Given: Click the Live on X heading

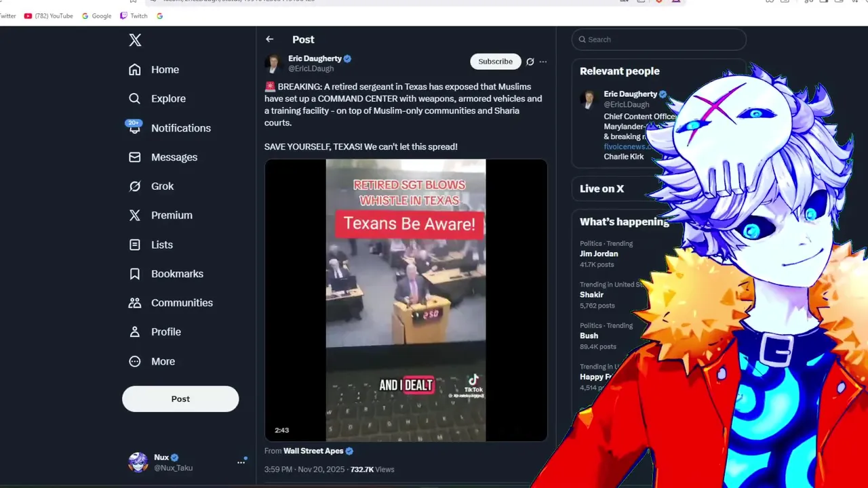Looking at the screenshot, I should coord(601,188).
